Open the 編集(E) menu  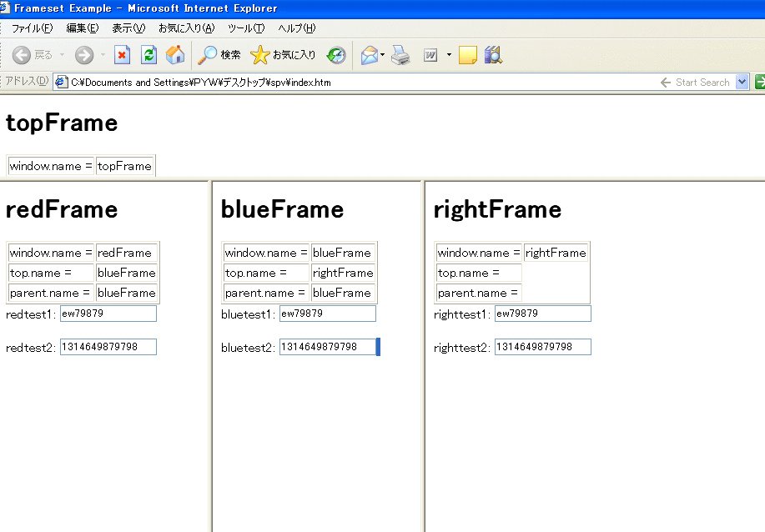pos(83,28)
